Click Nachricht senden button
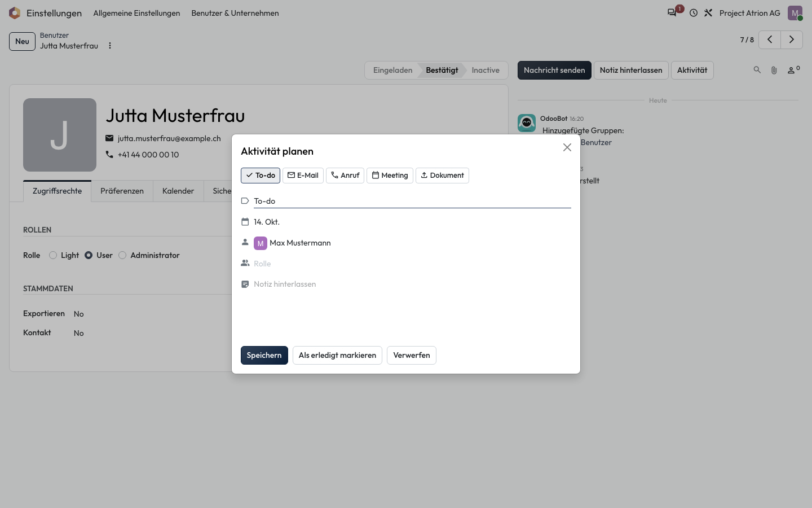The width and height of the screenshot is (812, 508). tap(554, 70)
